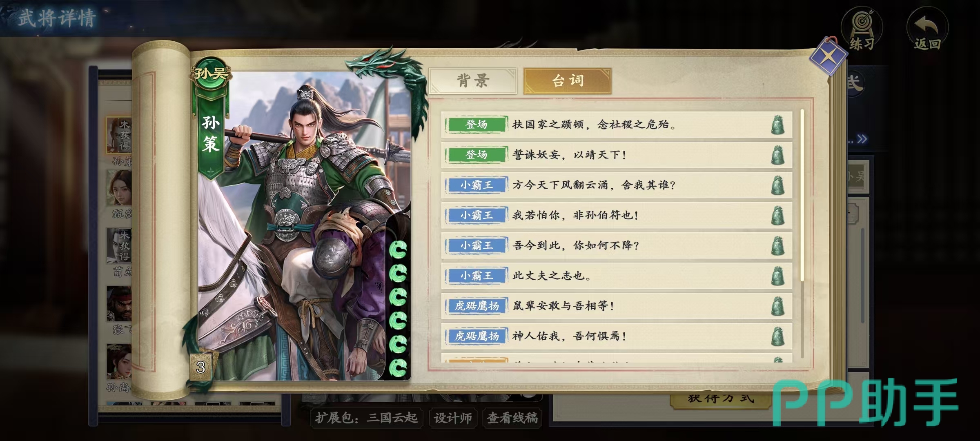Play bell audio for 舍我其谁 line

point(777,185)
